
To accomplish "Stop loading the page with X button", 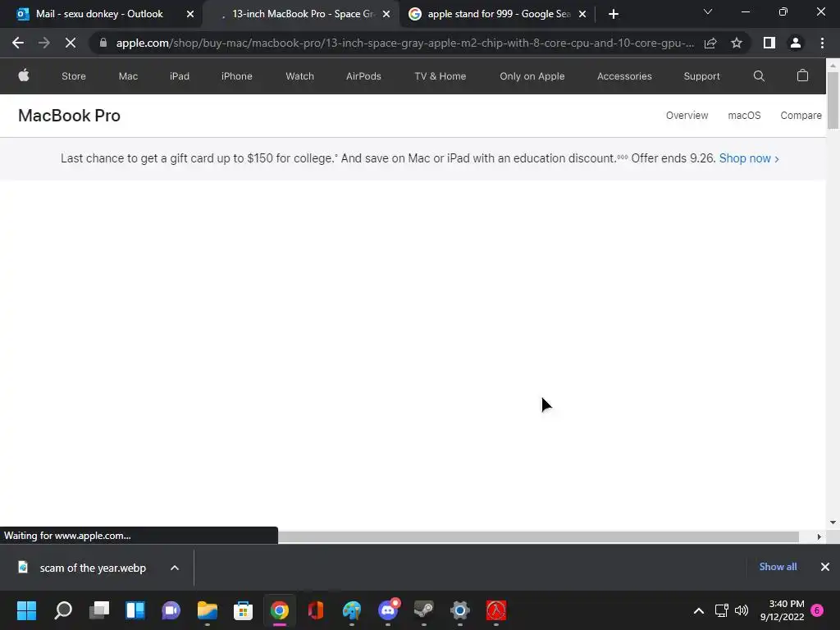I will pyautogui.click(x=71, y=43).
